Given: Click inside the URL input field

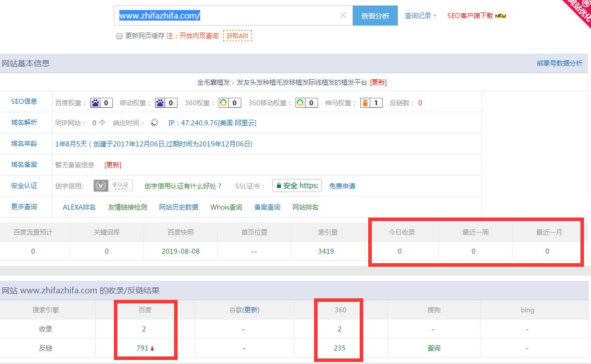Looking at the screenshot, I should point(233,16).
